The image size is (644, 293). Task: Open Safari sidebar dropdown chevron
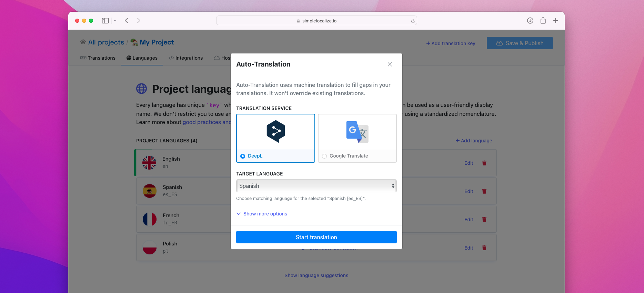[115, 21]
